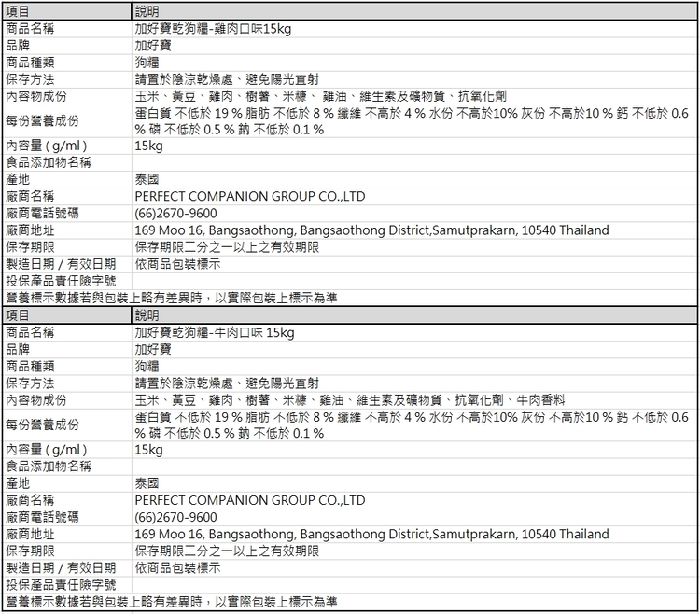Viewport: 700px width, 614px height.
Task: Select the 項目 header of the bottom table
Action: pyautogui.click(x=19, y=315)
